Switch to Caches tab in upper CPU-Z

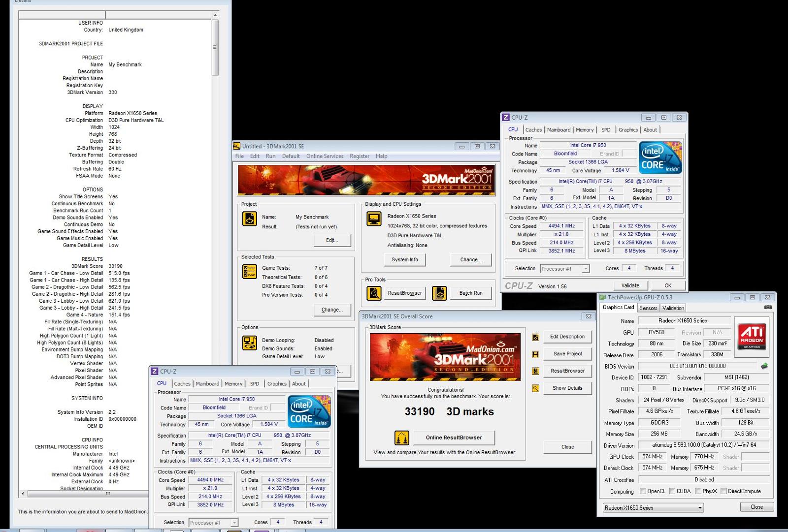(x=533, y=130)
